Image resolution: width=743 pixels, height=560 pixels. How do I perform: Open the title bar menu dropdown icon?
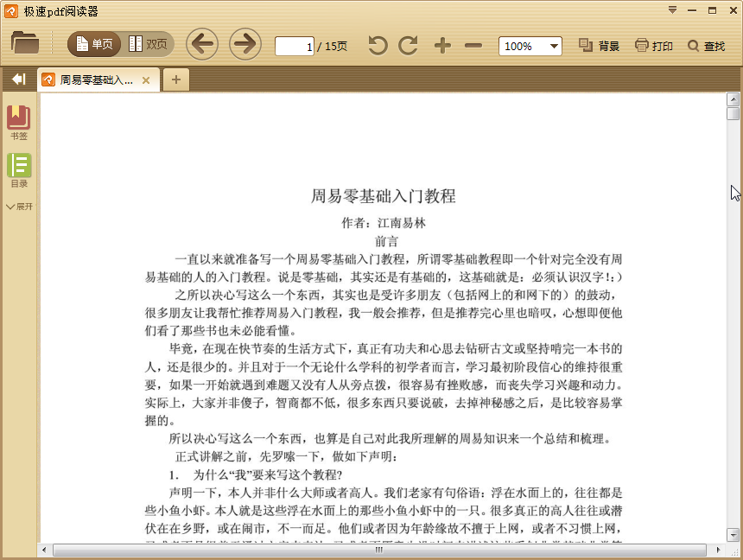pyautogui.click(x=672, y=10)
